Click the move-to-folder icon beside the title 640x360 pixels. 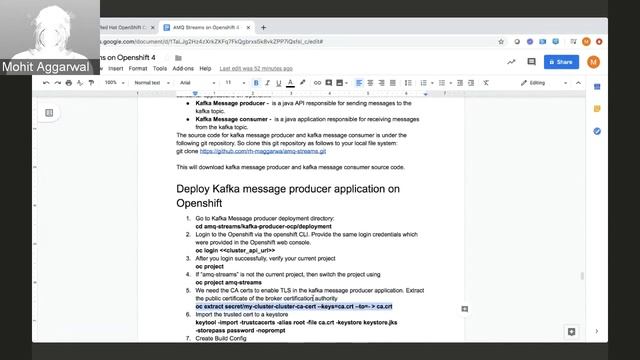point(178,58)
